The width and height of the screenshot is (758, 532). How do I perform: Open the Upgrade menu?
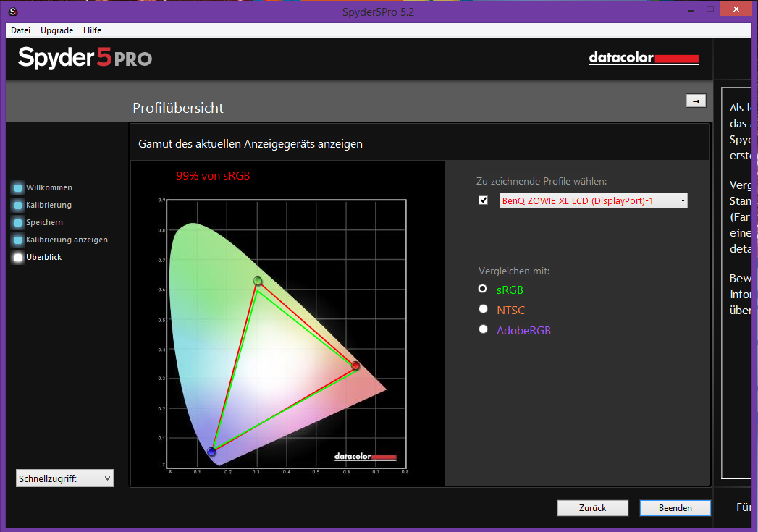[x=56, y=30]
